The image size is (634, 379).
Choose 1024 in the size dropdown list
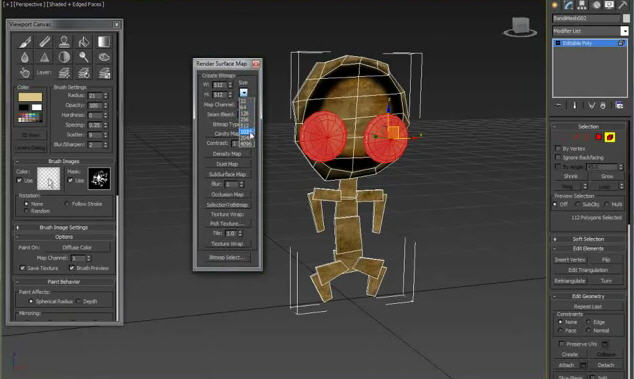click(247, 131)
